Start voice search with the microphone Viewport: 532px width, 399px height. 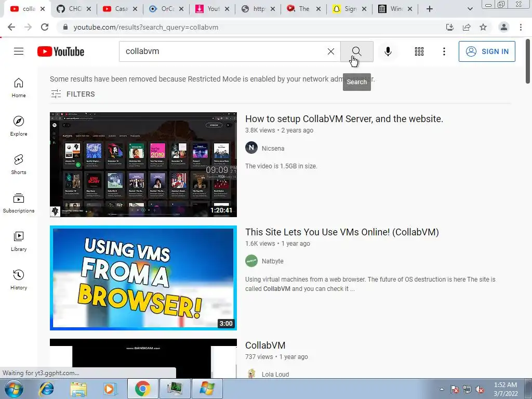(388, 51)
